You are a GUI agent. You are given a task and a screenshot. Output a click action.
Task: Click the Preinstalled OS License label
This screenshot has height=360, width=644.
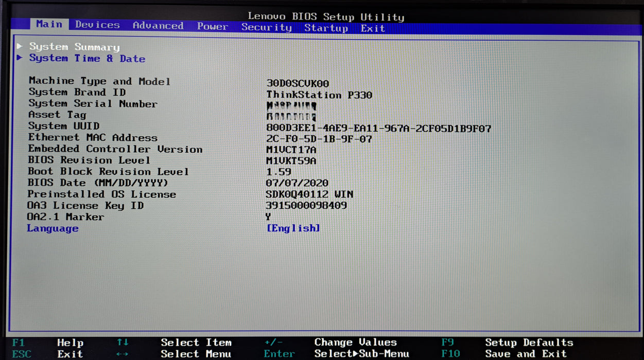pyautogui.click(x=102, y=194)
